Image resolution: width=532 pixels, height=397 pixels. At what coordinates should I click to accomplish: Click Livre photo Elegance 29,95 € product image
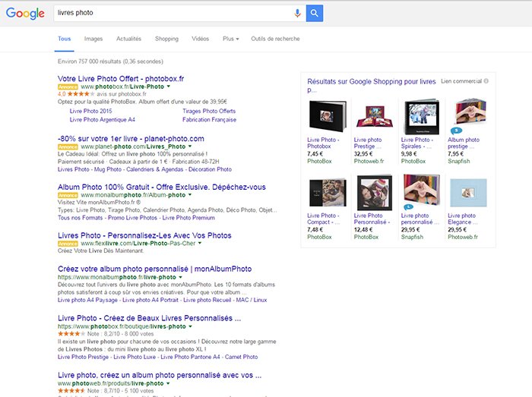coord(468,193)
